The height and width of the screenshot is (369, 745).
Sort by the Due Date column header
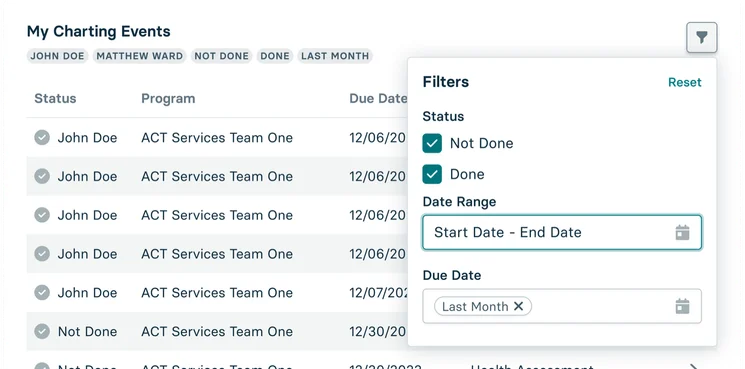coord(378,98)
